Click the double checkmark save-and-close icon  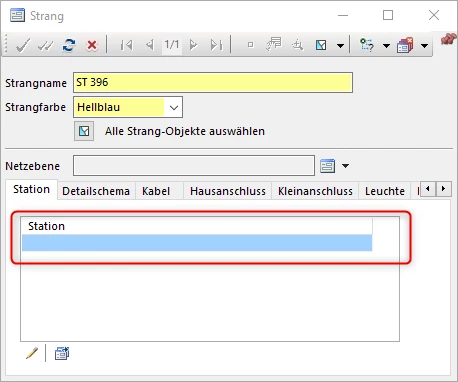coord(45,45)
